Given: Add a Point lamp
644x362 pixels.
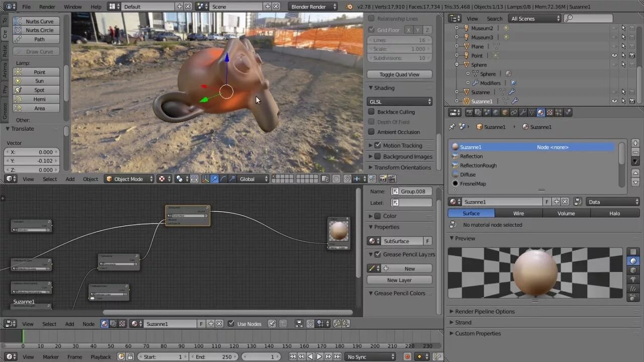Looking at the screenshot, I should click(36, 72).
